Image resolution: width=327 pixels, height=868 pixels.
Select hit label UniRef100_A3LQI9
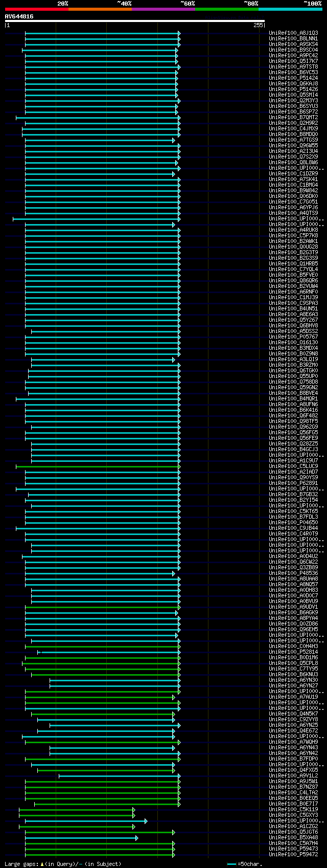coord(293,360)
